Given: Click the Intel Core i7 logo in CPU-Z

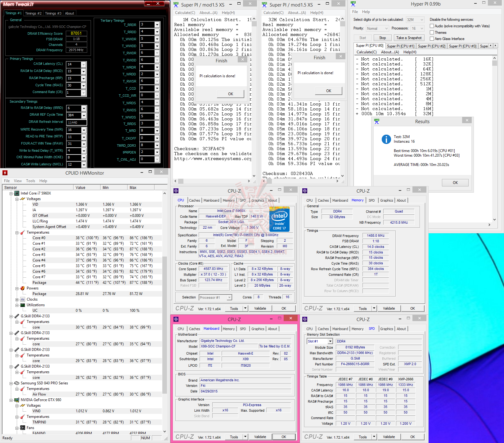Looking at the screenshot, I should pyautogui.click(x=279, y=219).
